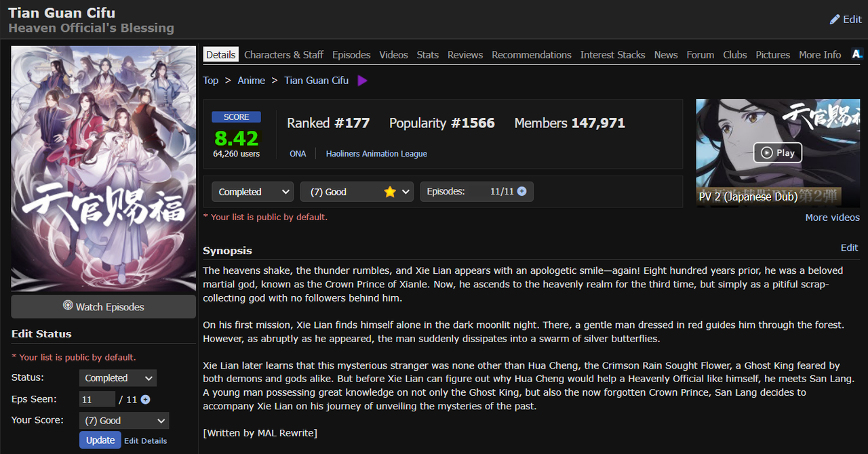Viewport: 868px width, 454px height.
Task: Open the Your Score dropdown in Edit Status
Action: pyautogui.click(x=124, y=421)
